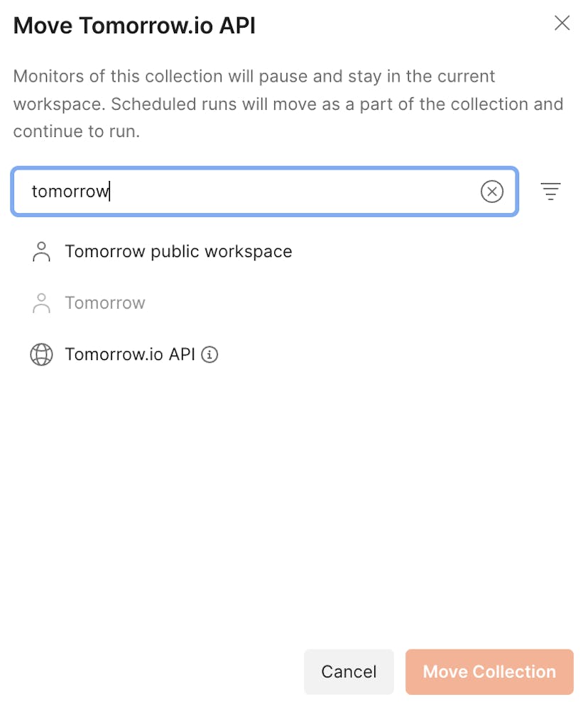Click the dialog title Move Tomorrow.io API
This screenshot has height=702, width=588.
[x=134, y=25]
